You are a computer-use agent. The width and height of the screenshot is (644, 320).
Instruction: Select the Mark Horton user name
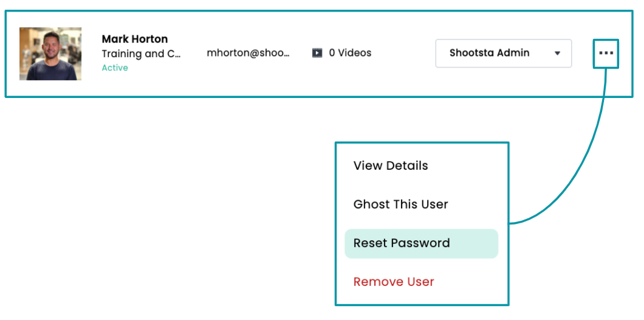[135, 39]
